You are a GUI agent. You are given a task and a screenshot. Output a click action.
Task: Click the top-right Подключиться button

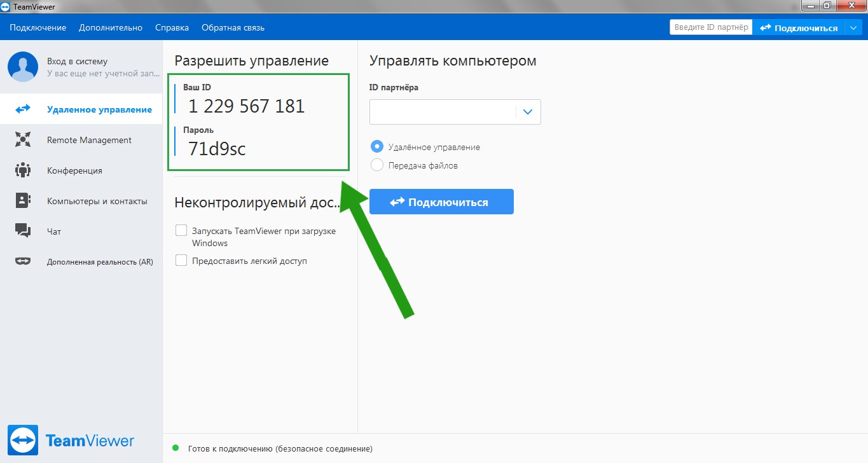(798, 27)
